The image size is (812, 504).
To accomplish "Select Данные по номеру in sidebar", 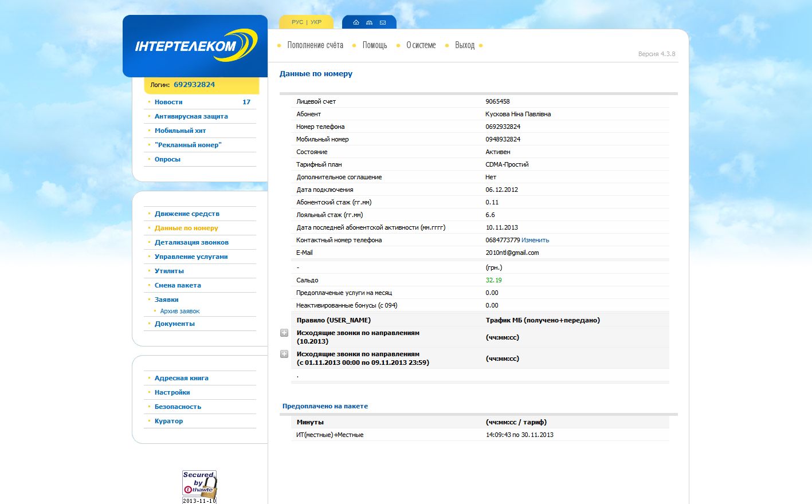I will coord(186,228).
